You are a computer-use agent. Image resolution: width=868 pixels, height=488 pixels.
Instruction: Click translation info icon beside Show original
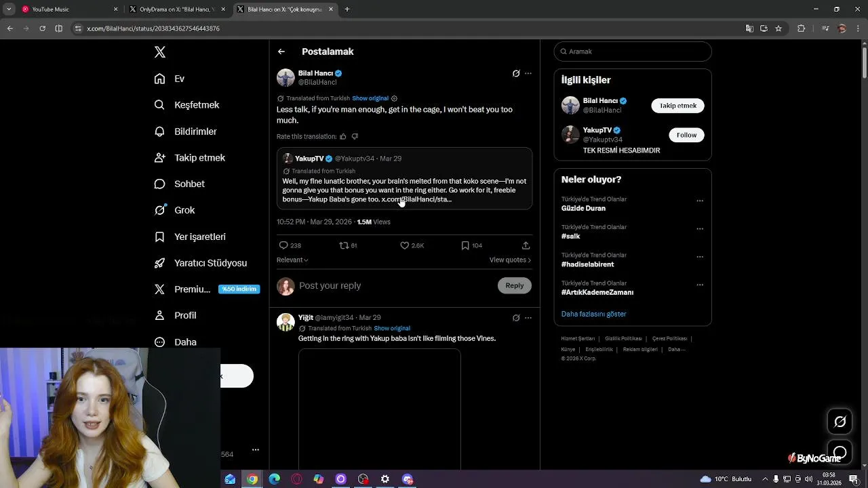point(394,98)
